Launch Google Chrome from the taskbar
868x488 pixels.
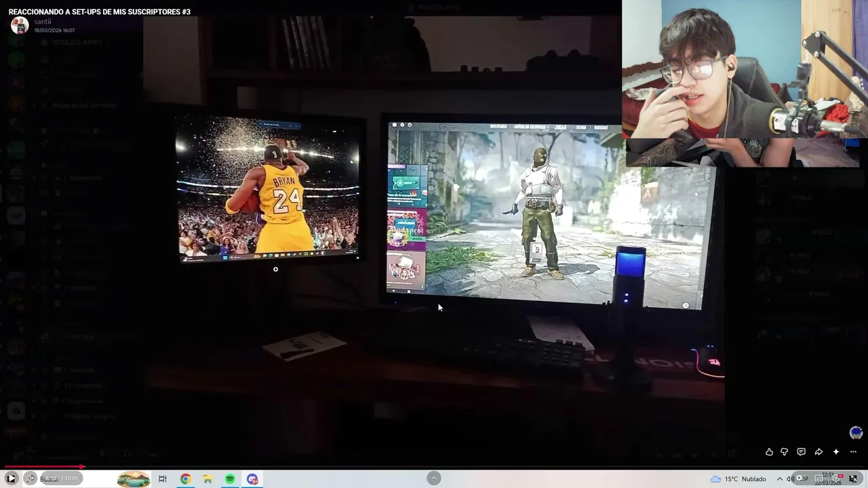tap(185, 479)
